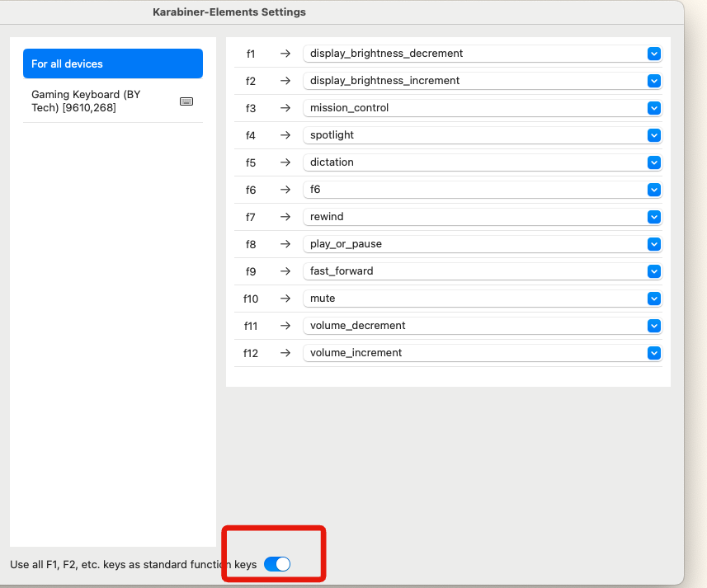
Task: Click the 'f12' key label
Action: click(x=251, y=353)
